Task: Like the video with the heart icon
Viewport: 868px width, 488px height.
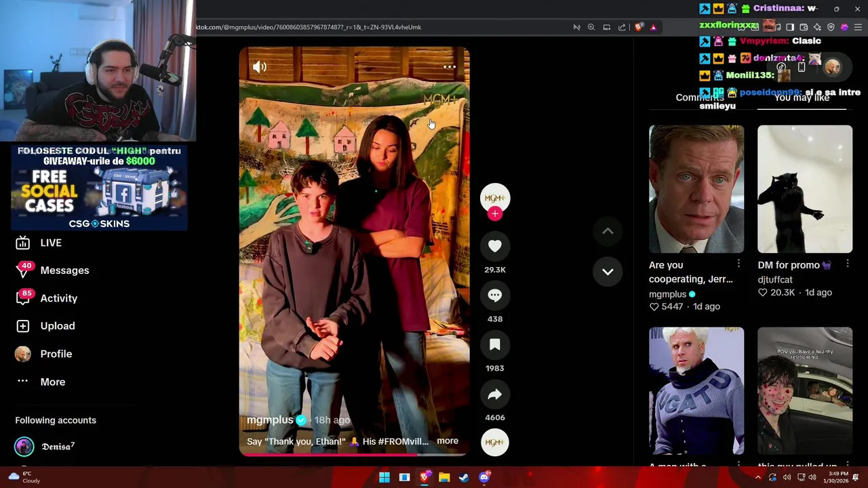Action: point(495,246)
